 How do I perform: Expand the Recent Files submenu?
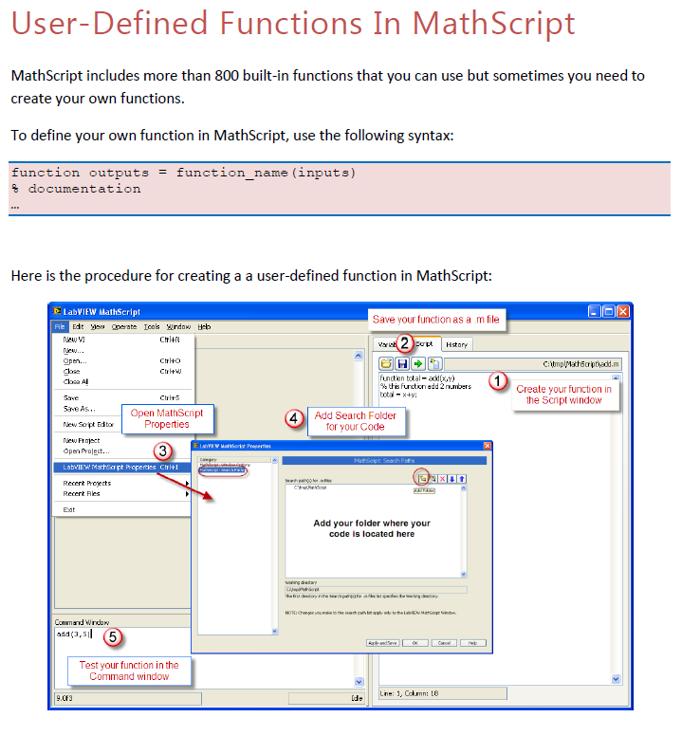point(122,493)
